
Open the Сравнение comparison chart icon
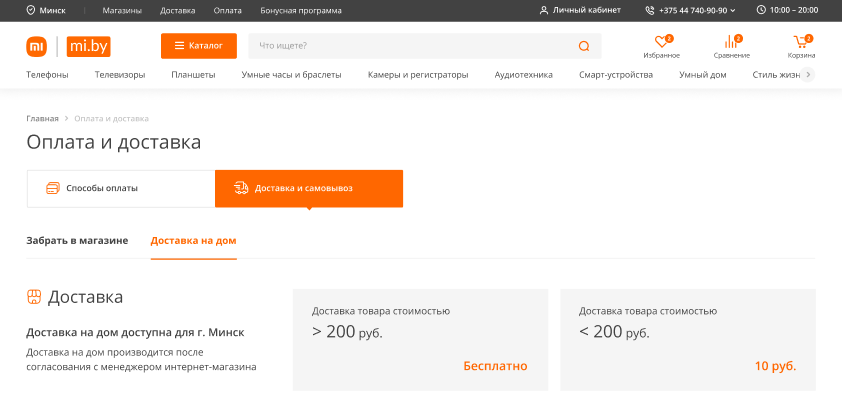coord(731,42)
